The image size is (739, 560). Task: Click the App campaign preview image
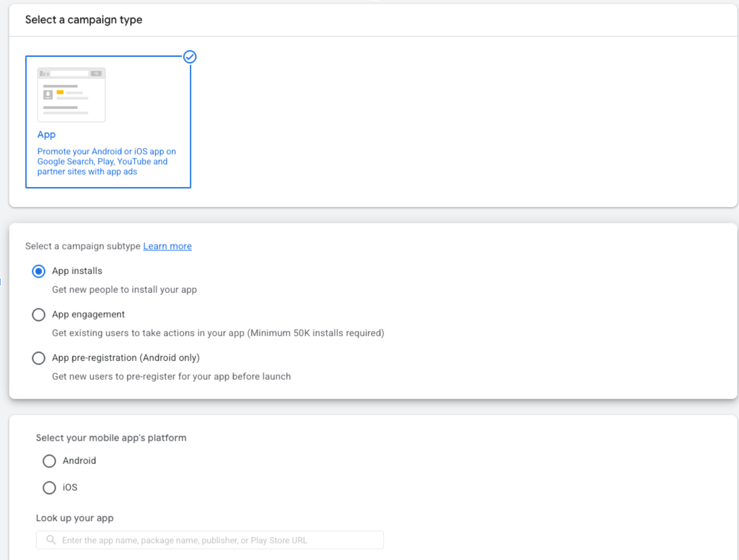pyautogui.click(x=71, y=94)
